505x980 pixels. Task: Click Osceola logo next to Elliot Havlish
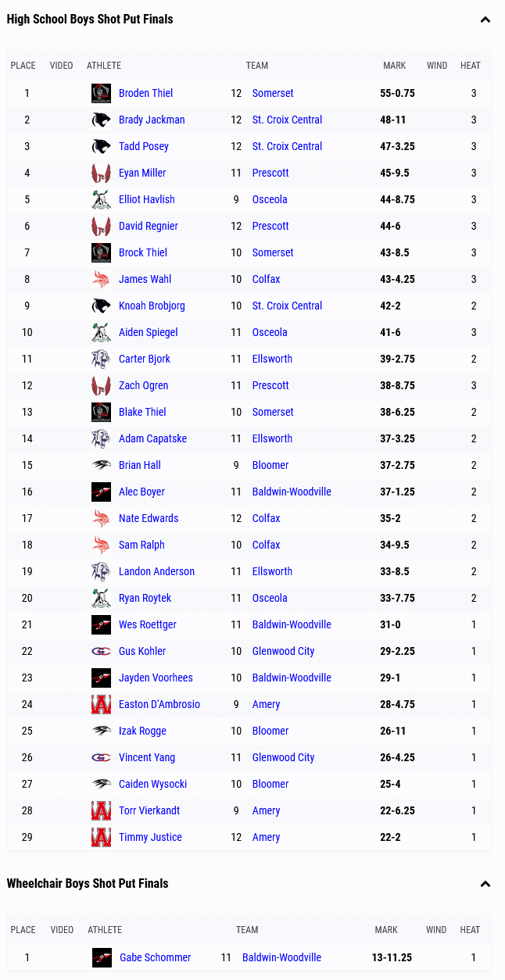click(x=101, y=199)
